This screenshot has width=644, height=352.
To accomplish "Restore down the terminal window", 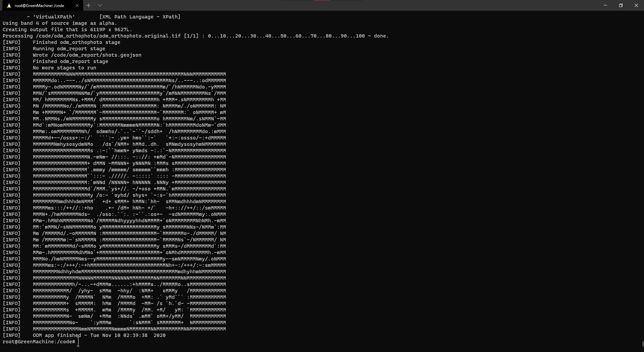I will coord(621,5).
